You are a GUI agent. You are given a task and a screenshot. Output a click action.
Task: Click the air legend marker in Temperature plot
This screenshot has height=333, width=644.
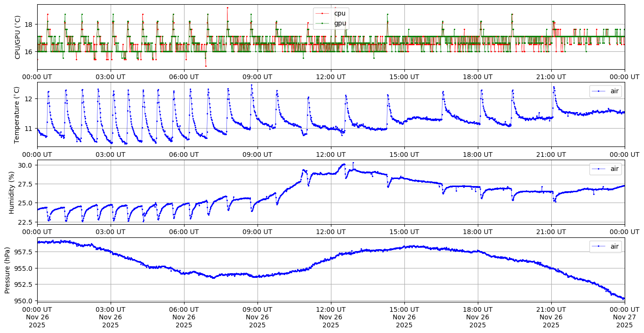click(x=599, y=91)
